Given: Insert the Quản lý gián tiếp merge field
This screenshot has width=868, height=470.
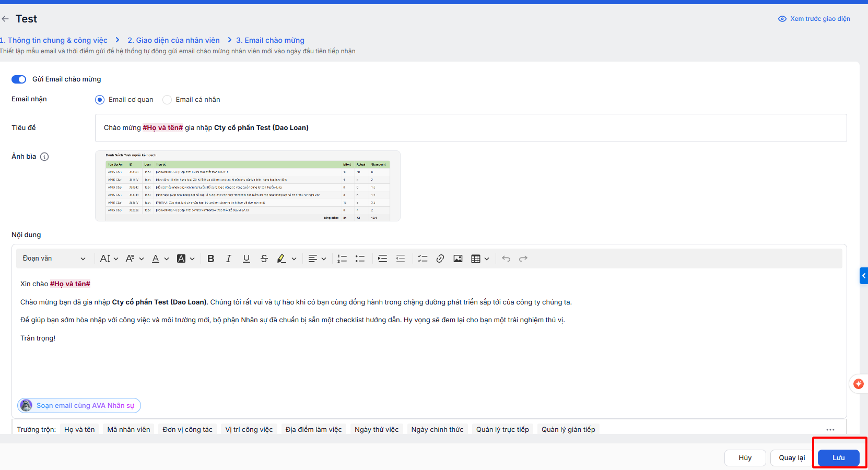Looking at the screenshot, I should [x=568, y=429].
